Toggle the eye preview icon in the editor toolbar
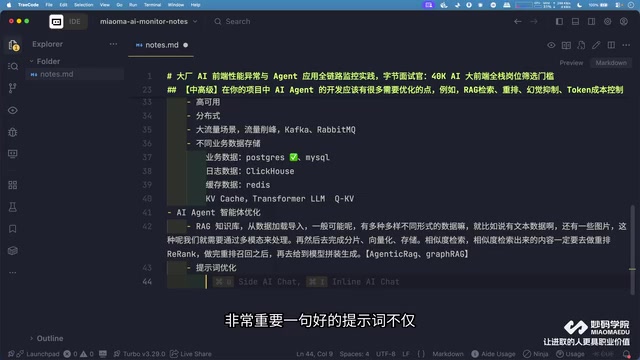The image size is (640, 360). pos(551,45)
